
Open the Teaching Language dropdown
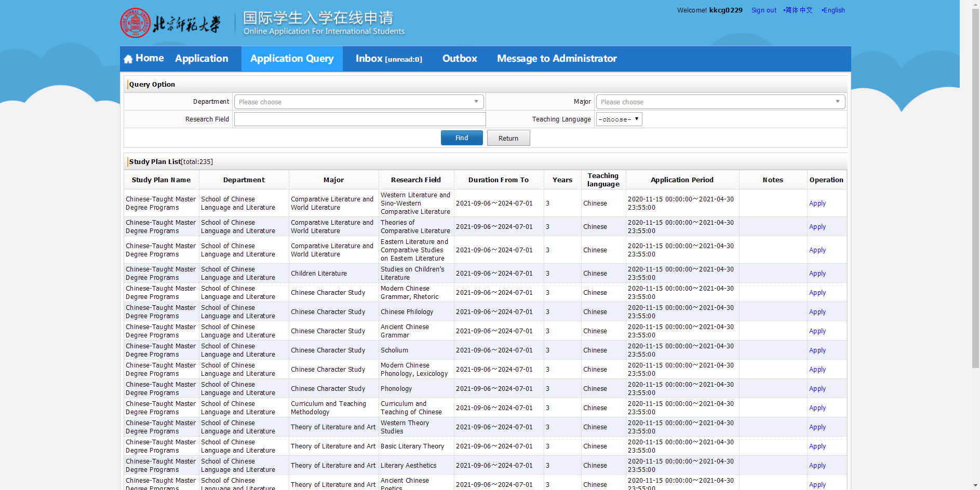619,119
